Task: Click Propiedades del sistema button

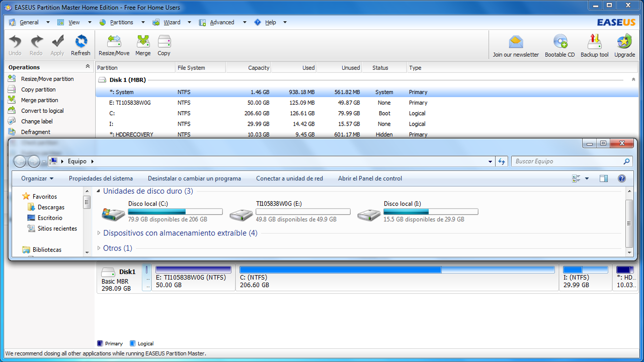Action: [101, 178]
